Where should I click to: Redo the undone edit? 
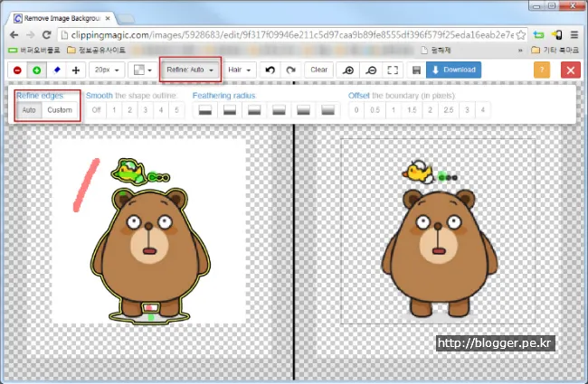[289, 70]
